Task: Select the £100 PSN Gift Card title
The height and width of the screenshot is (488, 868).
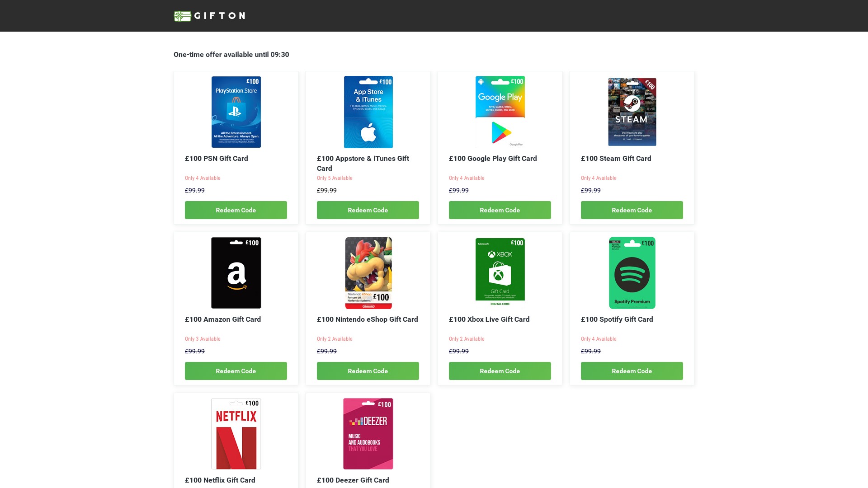Action: [217, 159]
